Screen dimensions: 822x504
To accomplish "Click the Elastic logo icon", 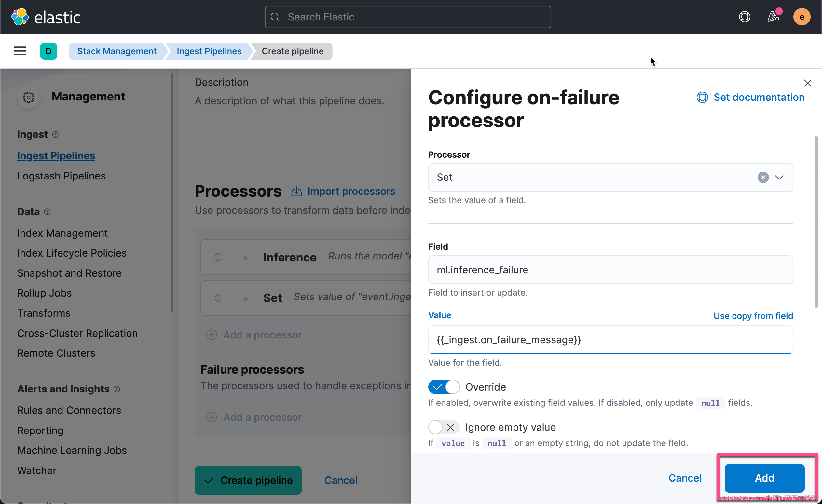I will point(20,17).
